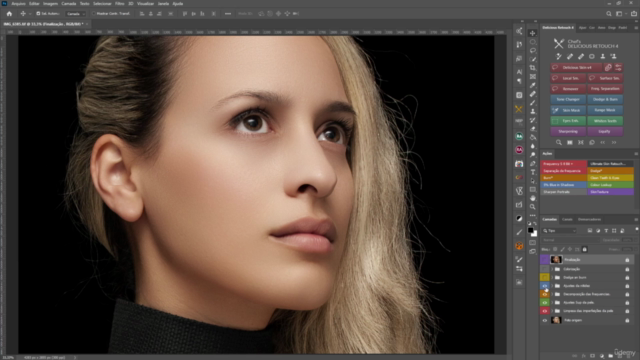Toggle visibility of Ajustes Sup da pele group

pyautogui.click(x=544, y=302)
